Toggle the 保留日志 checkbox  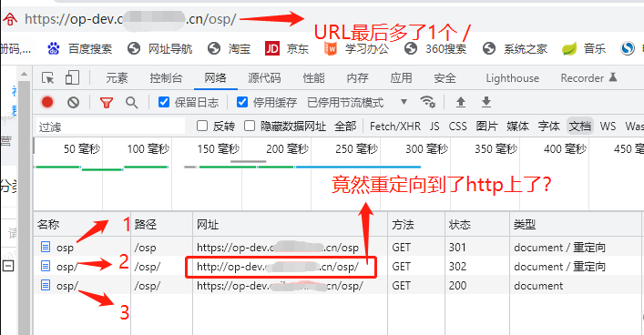pos(163,102)
